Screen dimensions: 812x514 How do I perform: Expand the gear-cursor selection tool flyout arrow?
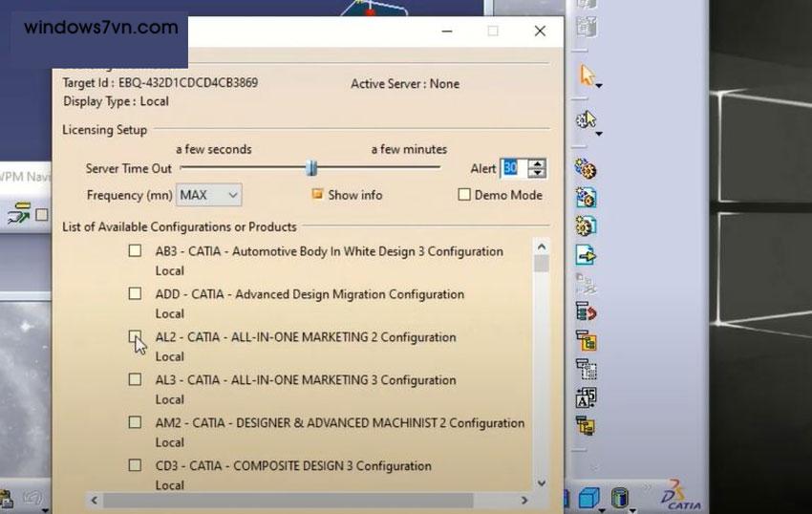click(599, 134)
